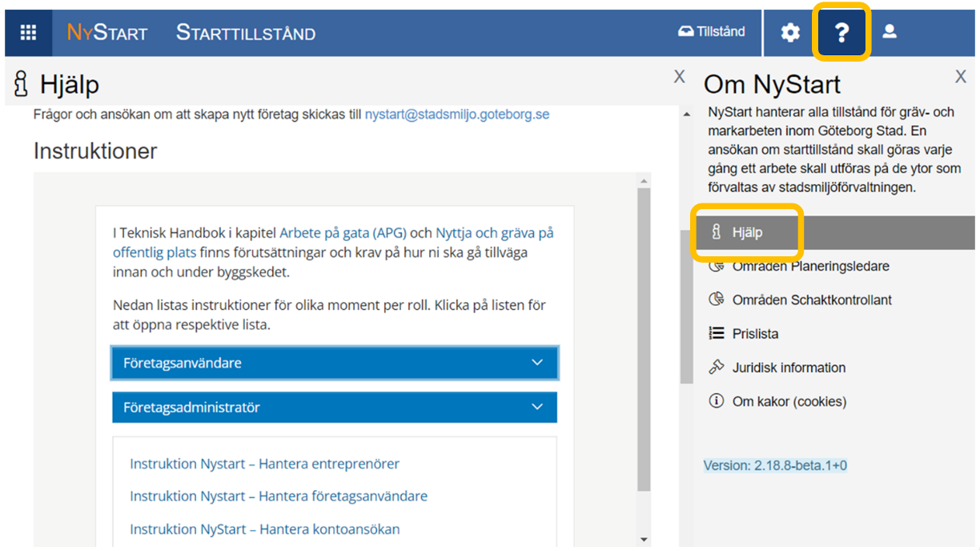The width and height of the screenshot is (980, 551).
Task: Click chevron on Företagsanvändare bar
Action: point(537,363)
